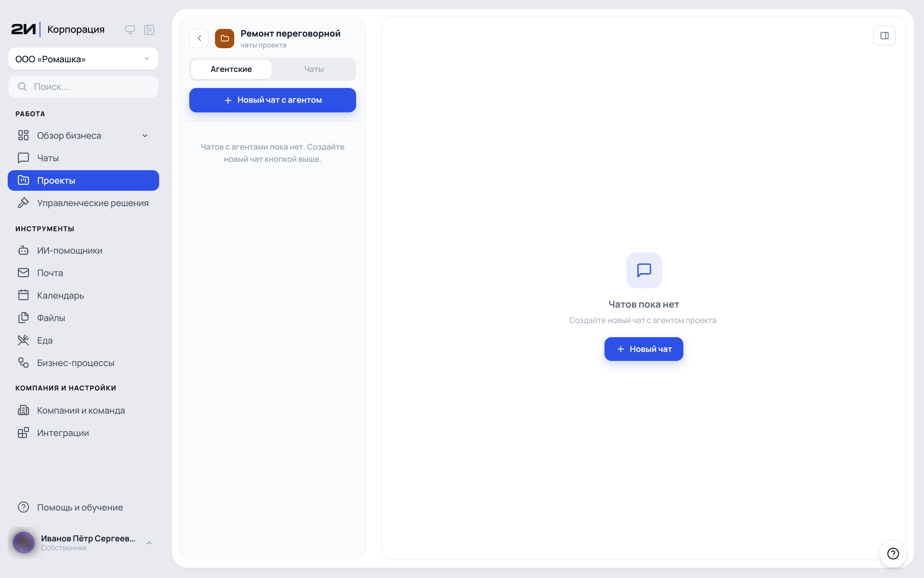The width and height of the screenshot is (924, 578).
Task: Click Новый чат с агентом button
Action: point(273,100)
